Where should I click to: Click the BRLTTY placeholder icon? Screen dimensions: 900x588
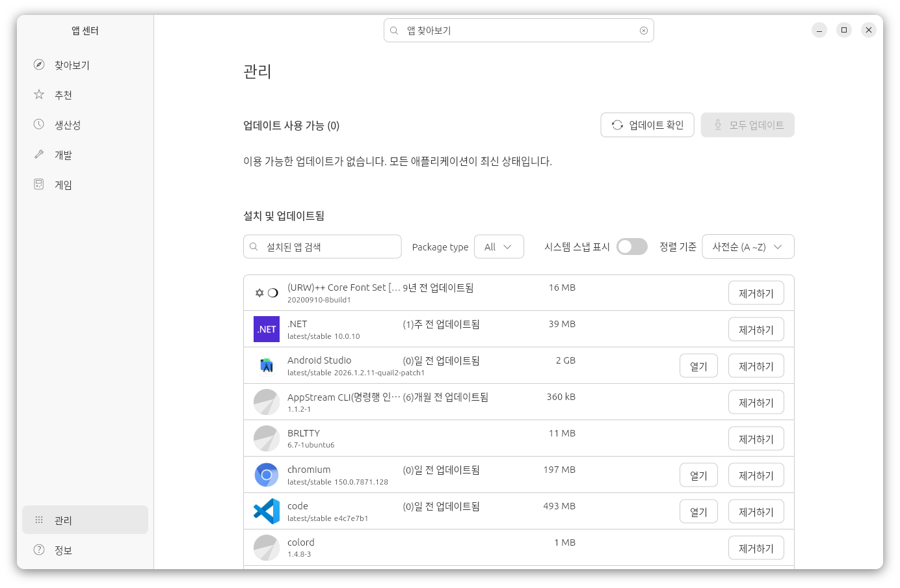(267, 438)
